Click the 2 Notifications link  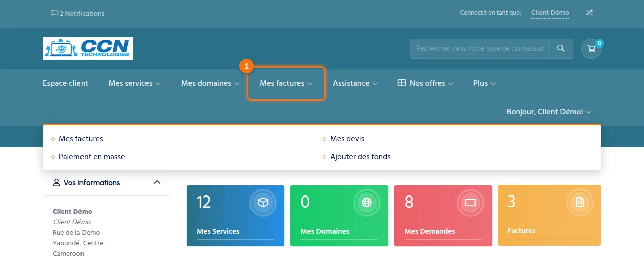(x=78, y=13)
